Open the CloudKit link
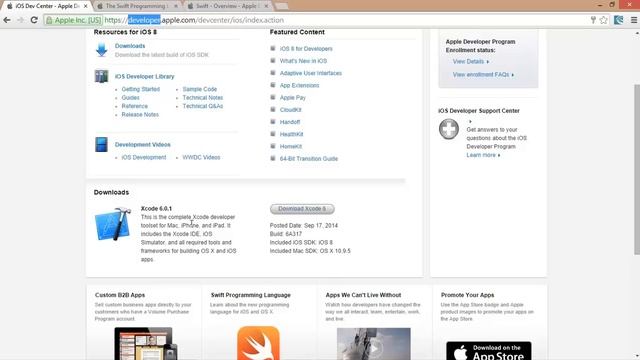The height and width of the screenshot is (360, 640). [290, 110]
